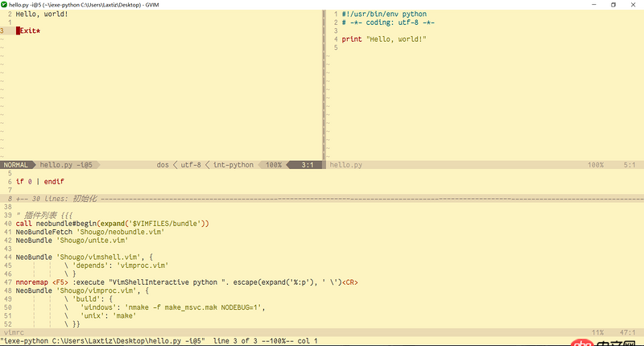Click the '#!/usr/bin/env python' shebang line
Screen dimensions: 644x346
pos(384,14)
